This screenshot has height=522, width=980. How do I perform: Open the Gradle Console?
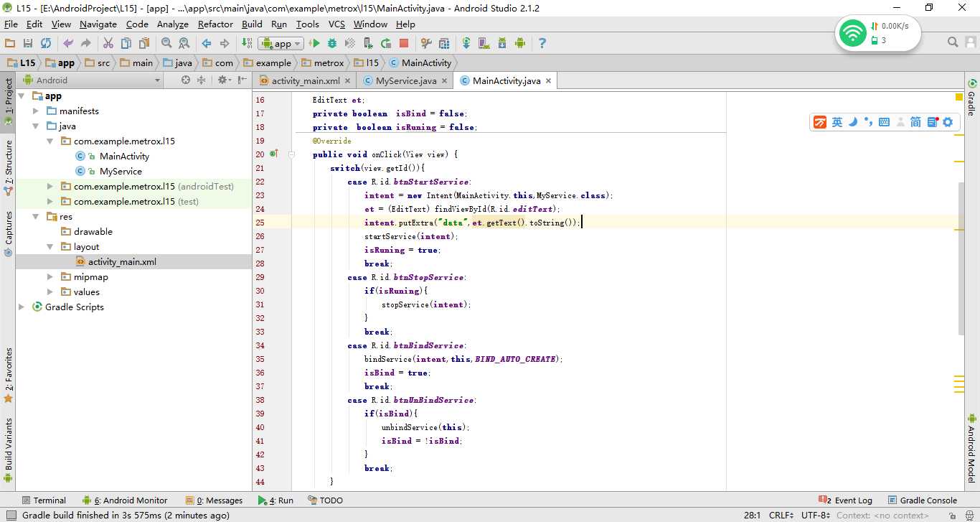coord(923,500)
